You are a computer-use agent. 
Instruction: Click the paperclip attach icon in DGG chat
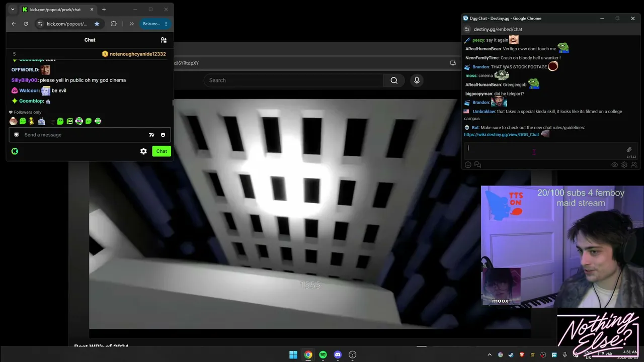pyautogui.click(x=629, y=149)
